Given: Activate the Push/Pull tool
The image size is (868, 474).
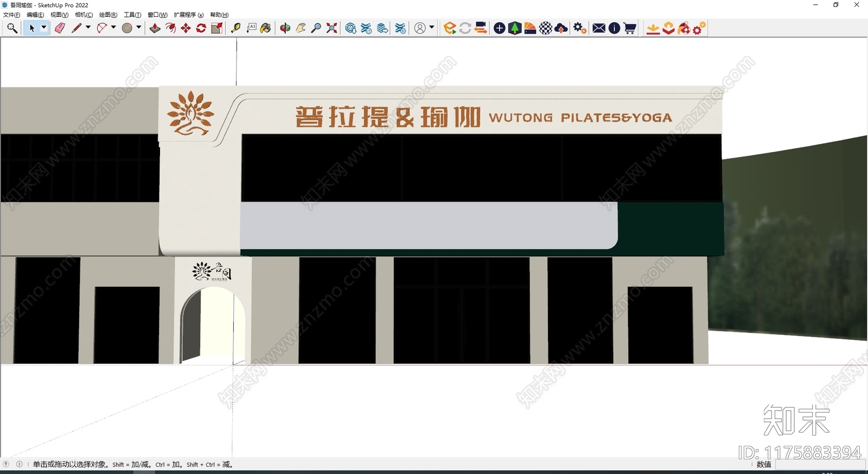Looking at the screenshot, I should tap(155, 28).
